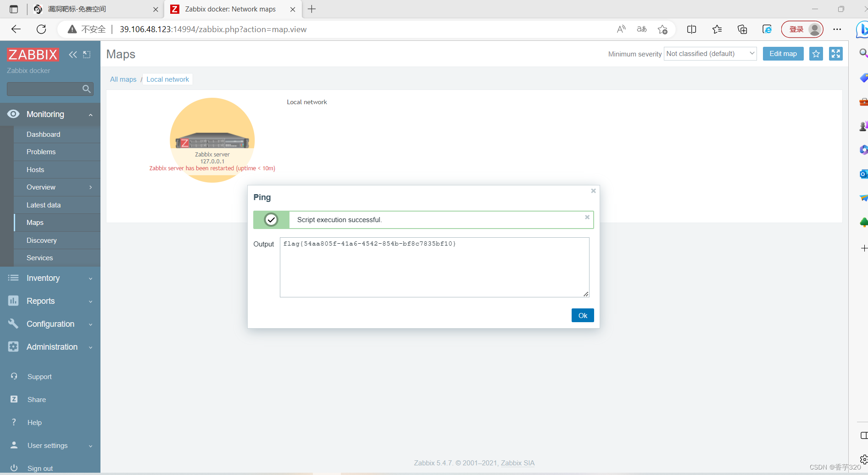Open Dashboard menu item
This screenshot has width=868, height=475.
click(x=57, y=134)
